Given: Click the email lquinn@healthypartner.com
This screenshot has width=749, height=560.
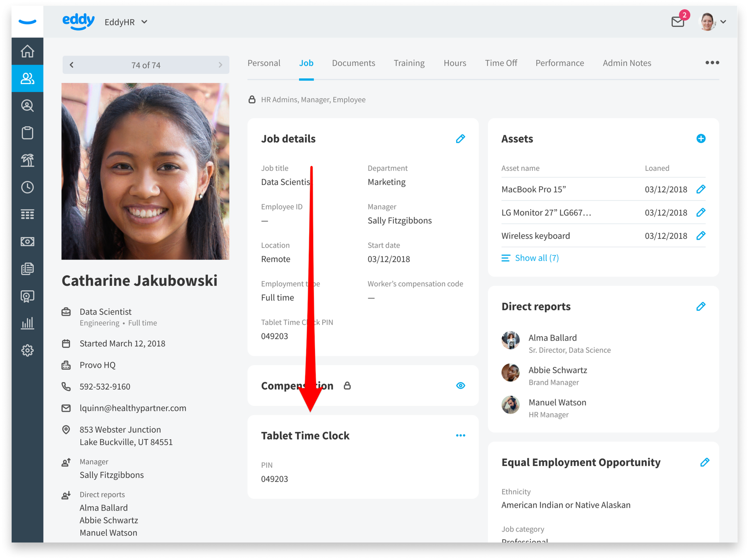Looking at the screenshot, I should click(x=133, y=408).
